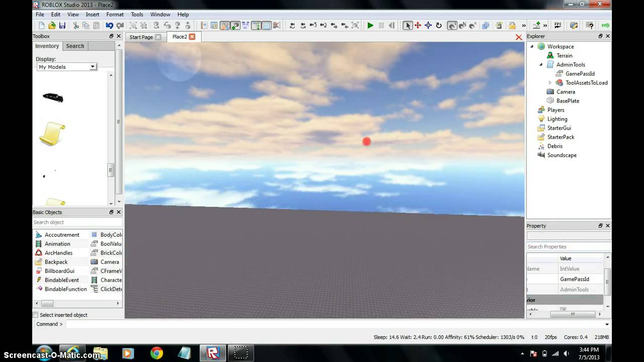Show hidden system tray icons
Screen dimensions: 644x362
pos(522,353)
